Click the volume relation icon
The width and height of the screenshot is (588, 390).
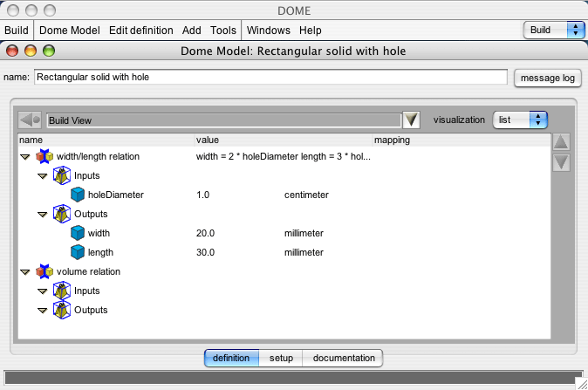pyautogui.click(x=44, y=271)
